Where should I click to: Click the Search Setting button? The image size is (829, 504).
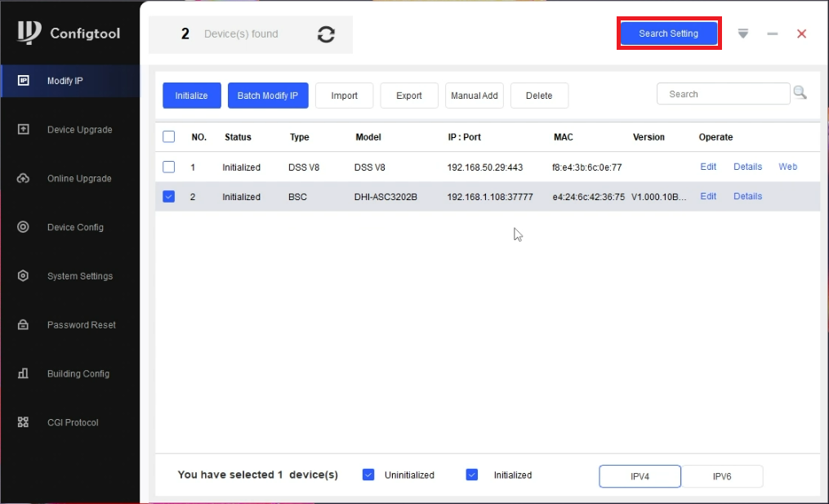[x=668, y=33]
